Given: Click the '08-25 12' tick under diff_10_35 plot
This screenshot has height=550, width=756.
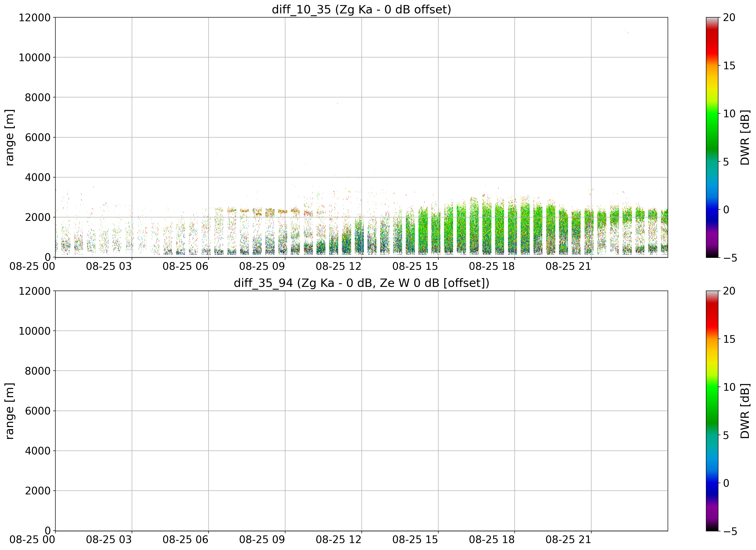Looking at the screenshot, I should [x=339, y=266].
